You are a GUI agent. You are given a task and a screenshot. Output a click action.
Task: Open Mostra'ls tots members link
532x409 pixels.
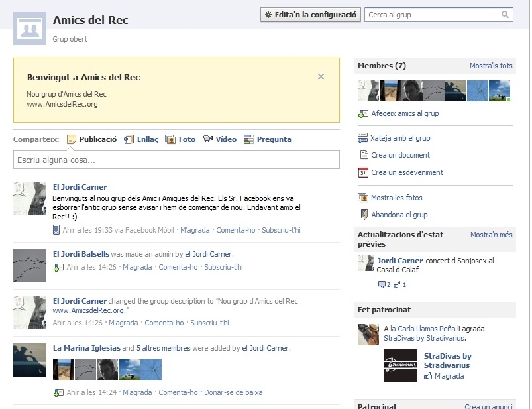click(490, 66)
